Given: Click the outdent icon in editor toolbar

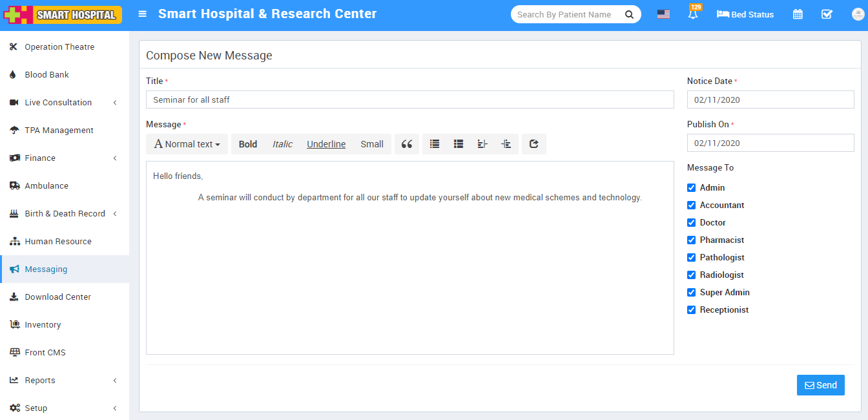Looking at the screenshot, I should [x=482, y=144].
